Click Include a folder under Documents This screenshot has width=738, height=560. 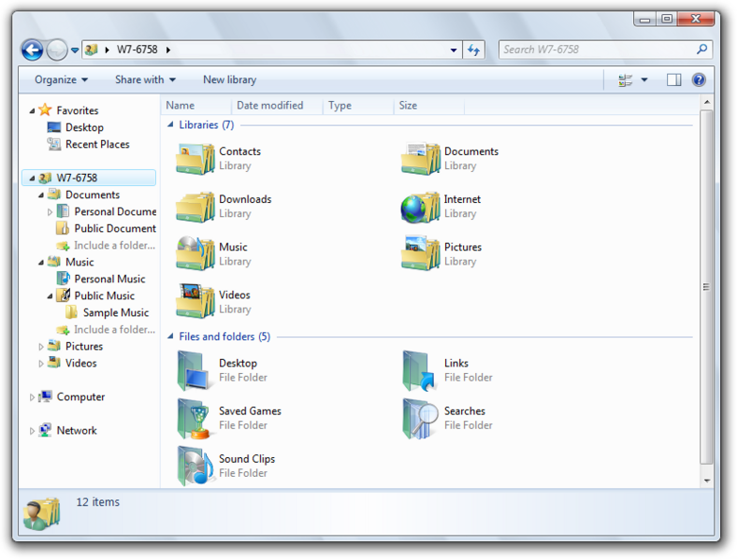(106, 246)
